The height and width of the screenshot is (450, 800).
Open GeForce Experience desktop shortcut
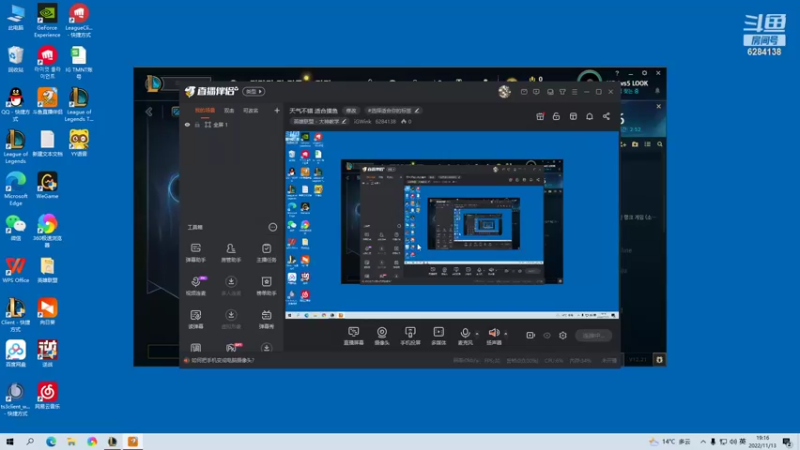[x=47, y=20]
